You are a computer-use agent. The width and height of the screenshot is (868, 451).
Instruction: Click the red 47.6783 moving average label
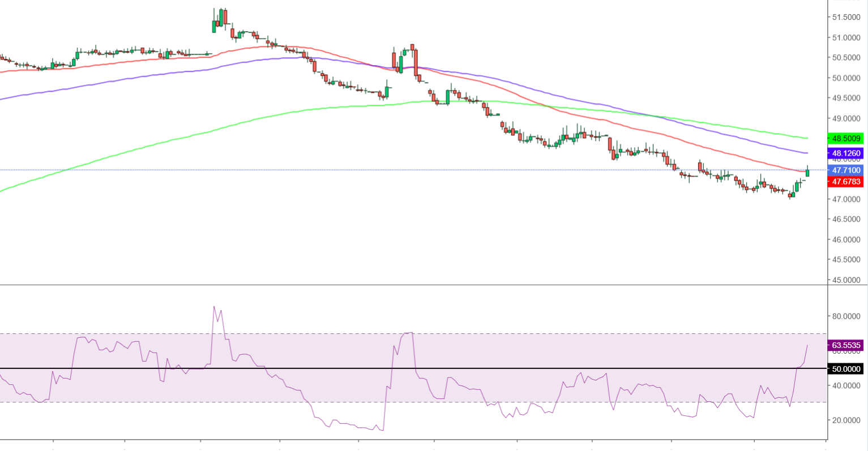845,182
